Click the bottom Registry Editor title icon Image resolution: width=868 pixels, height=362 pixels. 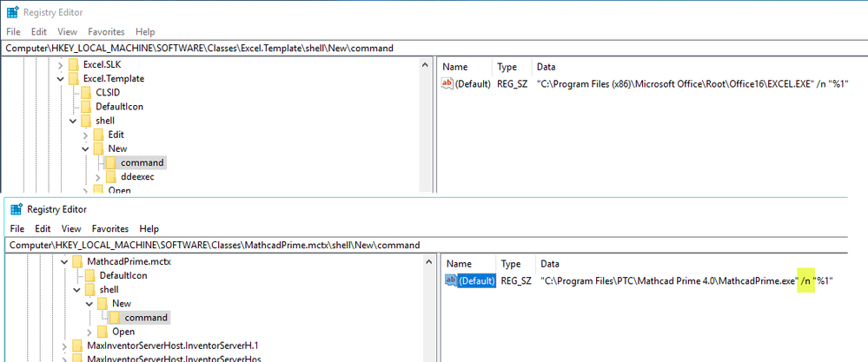[15, 209]
